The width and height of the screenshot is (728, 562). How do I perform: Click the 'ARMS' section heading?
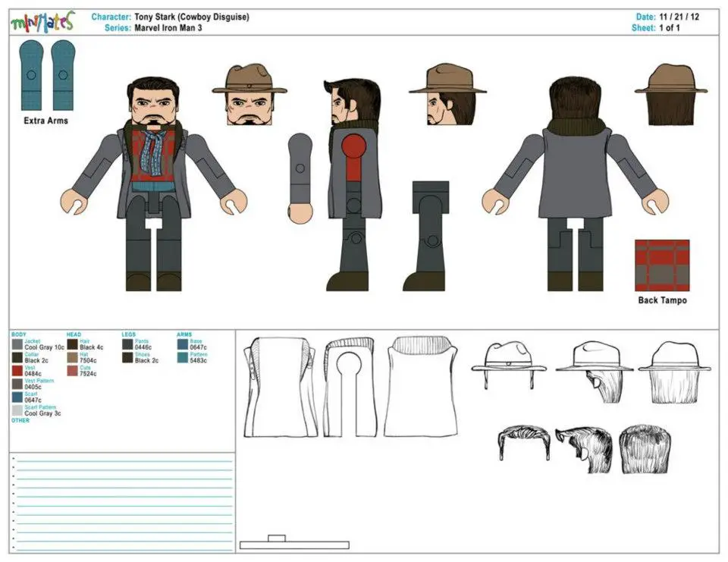click(x=184, y=334)
